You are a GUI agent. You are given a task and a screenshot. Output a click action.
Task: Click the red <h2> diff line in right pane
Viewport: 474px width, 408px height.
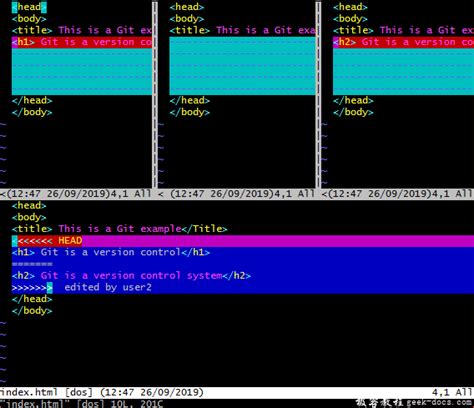tap(403, 42)
